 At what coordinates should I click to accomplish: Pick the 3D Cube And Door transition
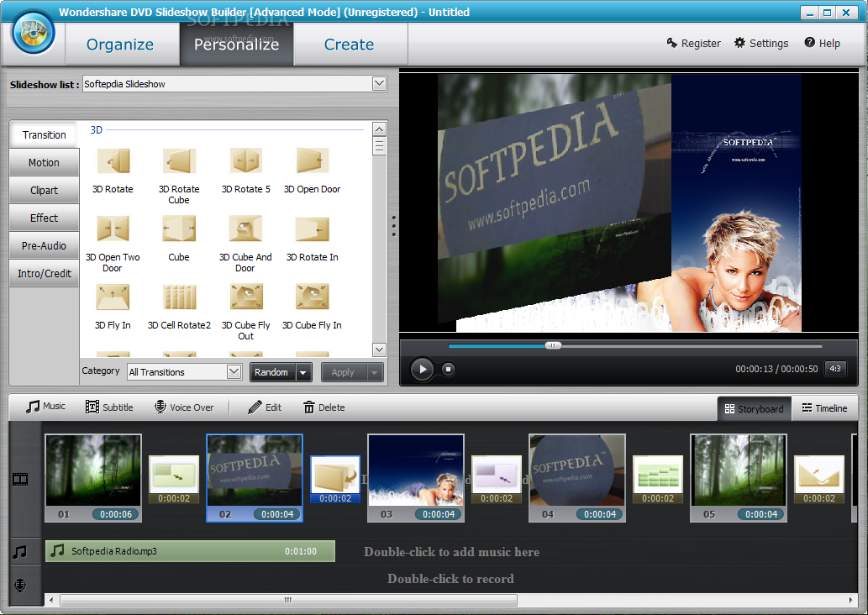(x=246, y=229)
